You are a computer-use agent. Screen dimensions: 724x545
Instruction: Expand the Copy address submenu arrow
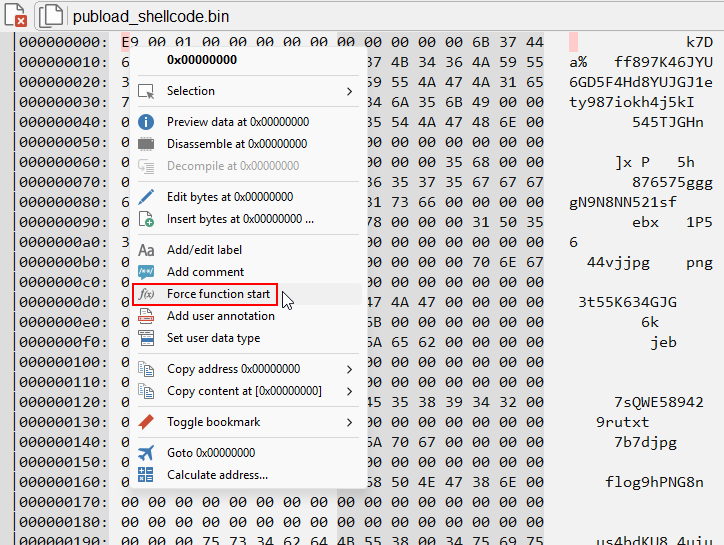pos(349,369)
